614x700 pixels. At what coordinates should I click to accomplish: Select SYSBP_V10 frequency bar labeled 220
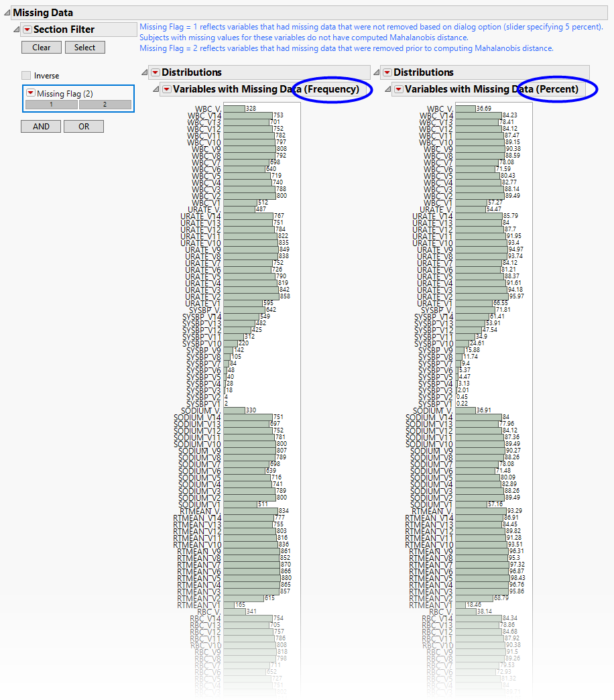[x=231, y=343]
